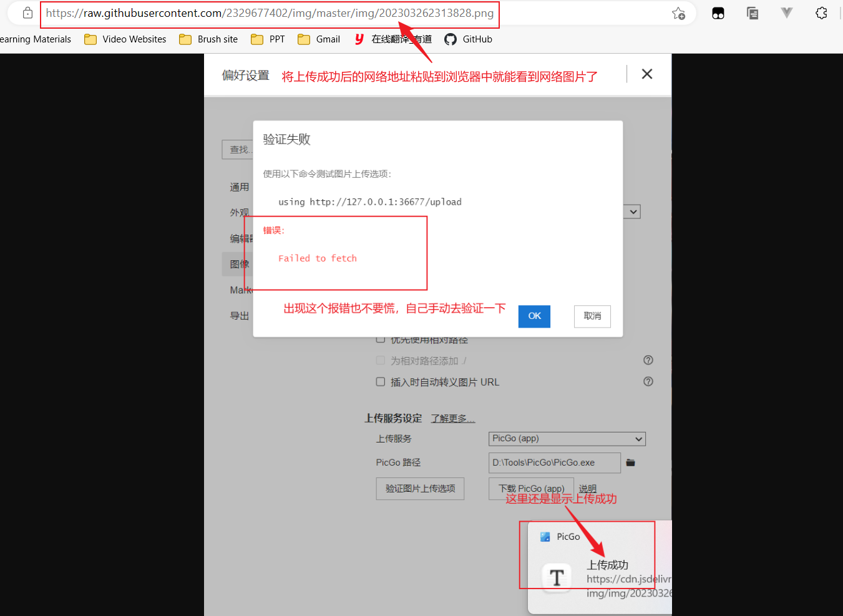Open the black rounded extension icon

click(x=718, y=13)
